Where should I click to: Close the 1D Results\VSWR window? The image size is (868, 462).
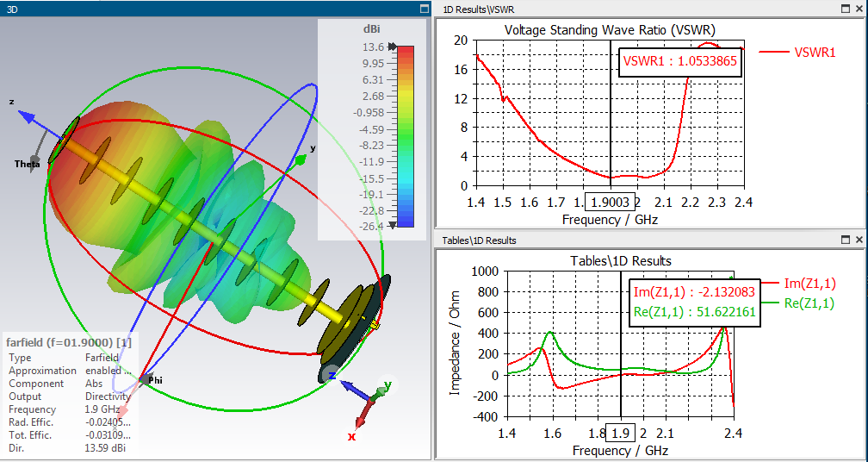click(x=859, y=9)
